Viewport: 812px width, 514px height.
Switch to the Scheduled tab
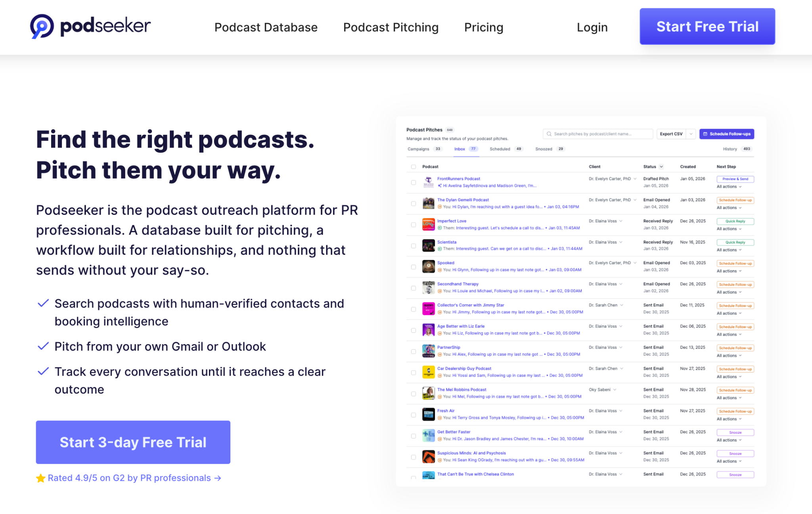coord(500,149)
